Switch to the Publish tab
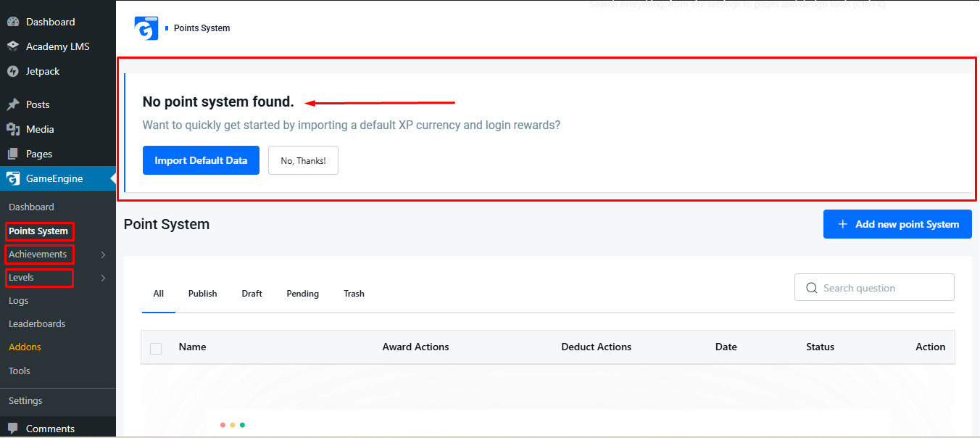Screen dimensions: 980x438 [203, 294]
